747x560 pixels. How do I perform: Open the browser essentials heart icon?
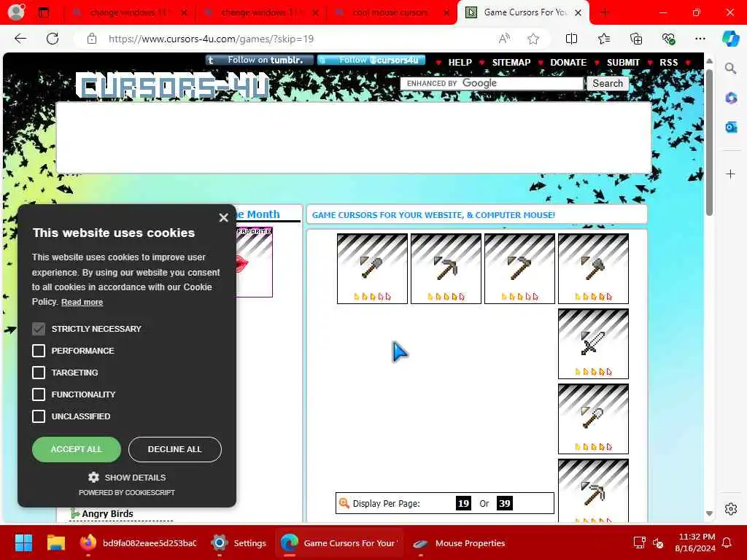[668, 39]
